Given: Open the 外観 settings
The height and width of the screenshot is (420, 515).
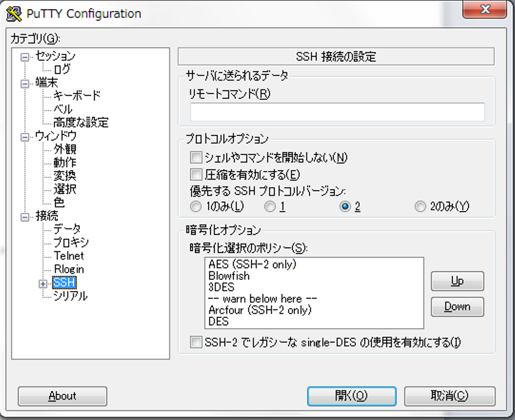Looking at the screenshot, I should click(x=65, y=149).
